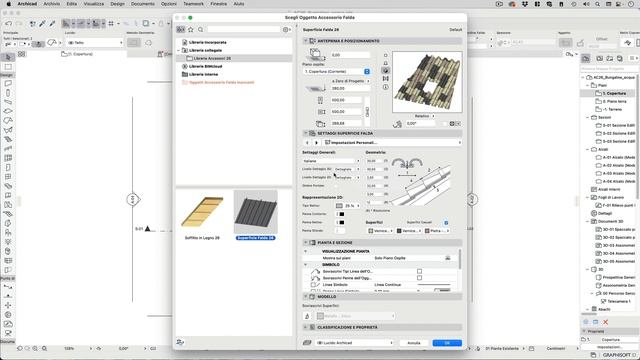Choose the mirror preview icon beside the preview

click(x=386, y=78)
